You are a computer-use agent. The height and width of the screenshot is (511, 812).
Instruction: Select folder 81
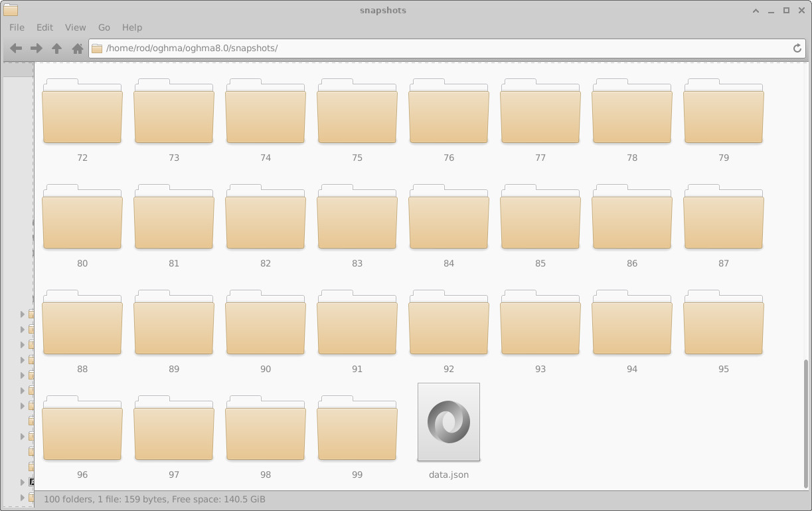point(174,225)
